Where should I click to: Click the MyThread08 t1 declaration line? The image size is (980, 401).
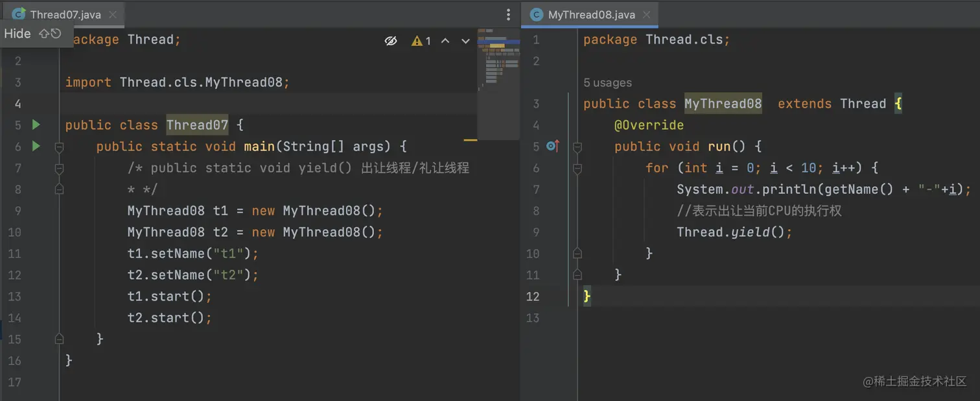pos(255,211)
